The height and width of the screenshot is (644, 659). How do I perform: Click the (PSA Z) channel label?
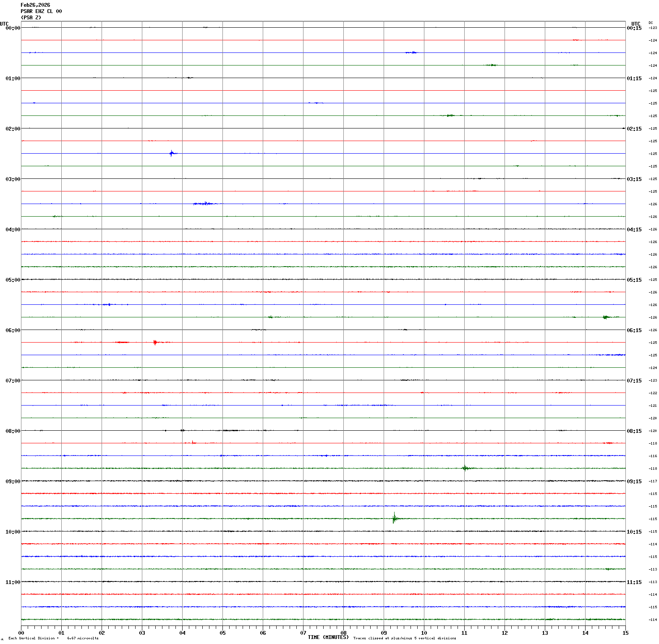[x=31, y=18]
